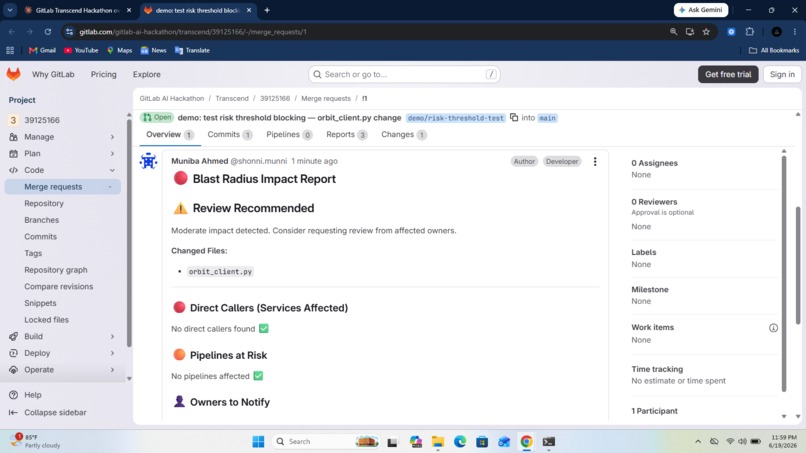The width and height of the screenshot is (806, 453).
Task: Copy the source branch name icon
Action: [x=514, y=117]
